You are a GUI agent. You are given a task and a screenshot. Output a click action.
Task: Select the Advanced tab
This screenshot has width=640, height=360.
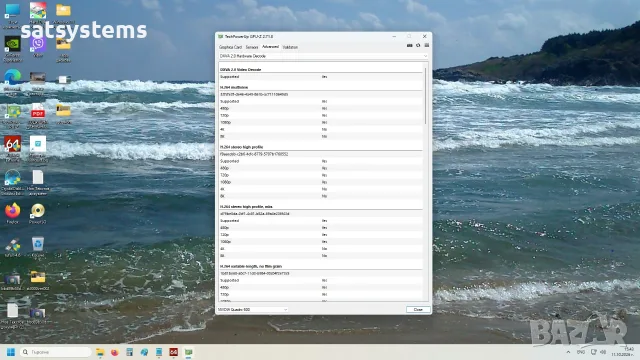coord(270,47)
